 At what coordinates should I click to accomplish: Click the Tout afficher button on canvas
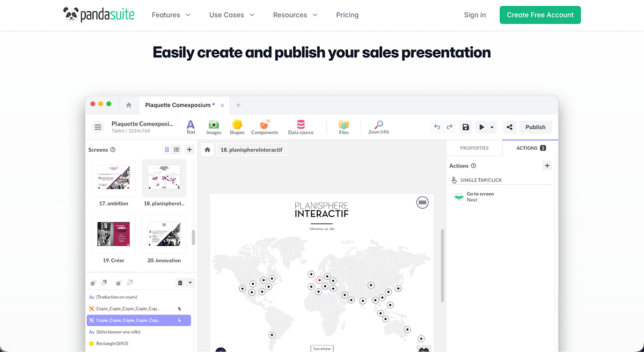[x=321, y=348]
